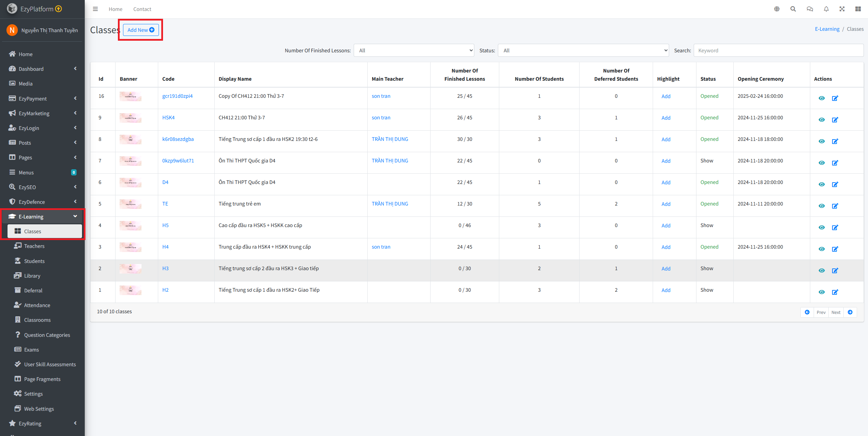Click eye icon for class TE row
This screenshot has width=868, height=436.
(822, 206)
